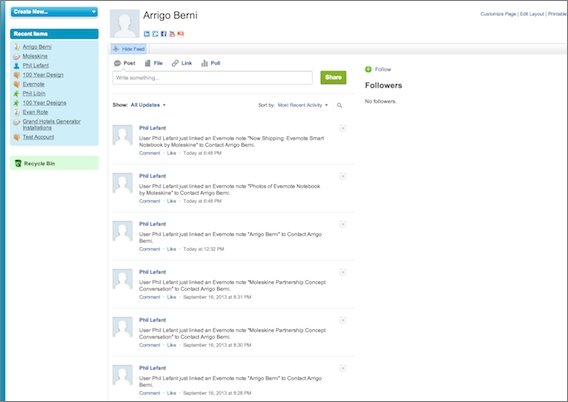Open the action arrow on the 8:31 PM post
Screen dimensions: 568x402
[343, 272]
